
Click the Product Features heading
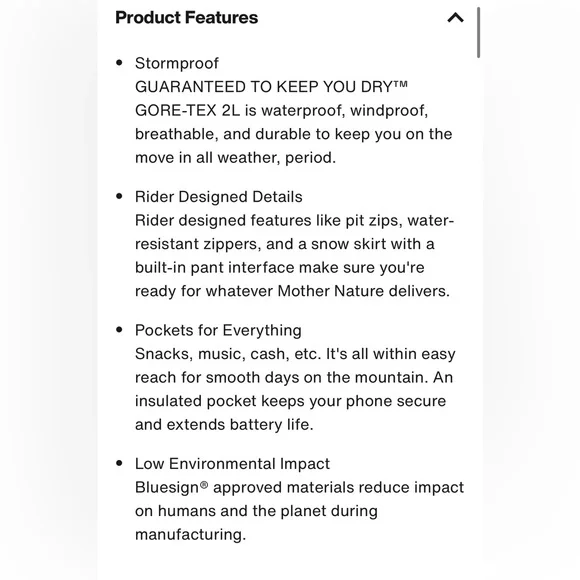pyautogui.click(x=186, y=17)
